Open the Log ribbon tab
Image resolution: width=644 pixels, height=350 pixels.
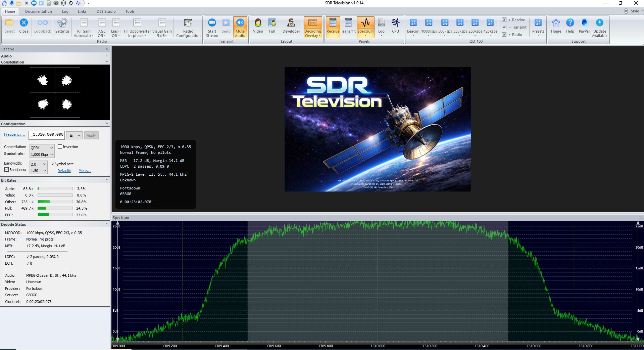[65, 11]
